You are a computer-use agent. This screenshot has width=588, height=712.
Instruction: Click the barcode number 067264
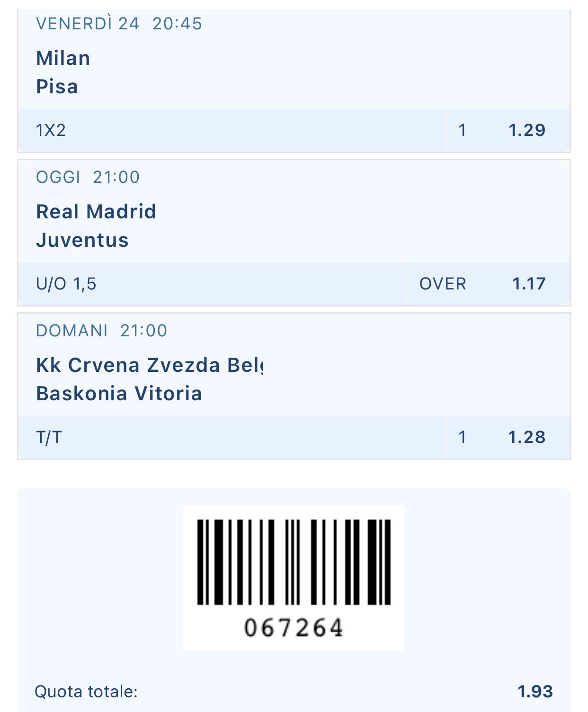coord(294,628)
